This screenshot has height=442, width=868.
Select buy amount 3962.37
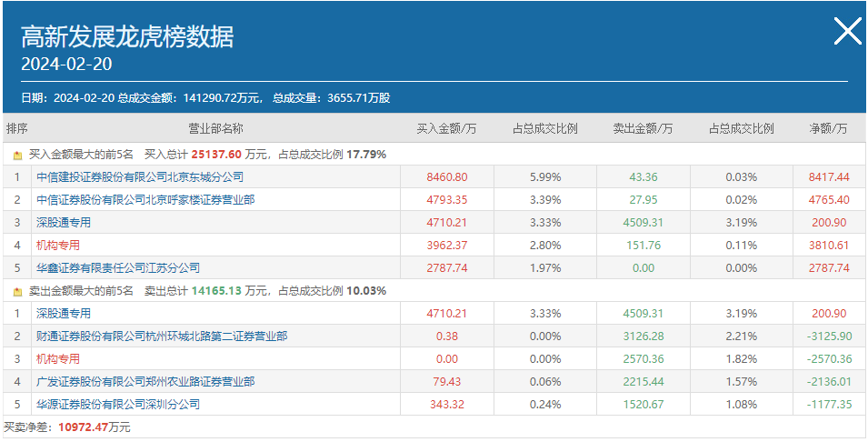click(x=447, y=246)
